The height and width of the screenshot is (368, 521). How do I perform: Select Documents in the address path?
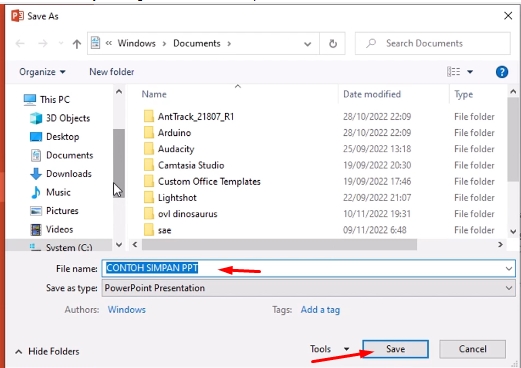[x=197, y=43]
